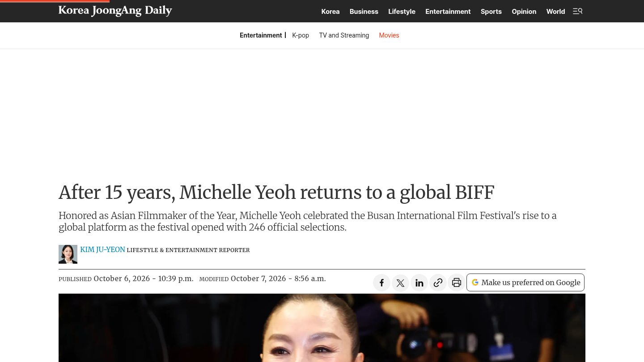Viewport: 644px width, 362px height.
Task: Click the Michelle Yeoh article photo
Action: pyautogui.click(x=322, y=328)
